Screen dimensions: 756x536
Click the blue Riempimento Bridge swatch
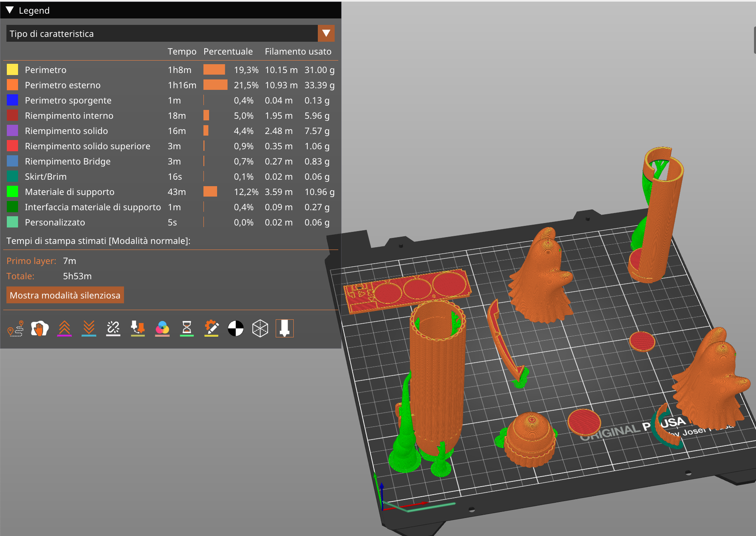tap(12, 161)
